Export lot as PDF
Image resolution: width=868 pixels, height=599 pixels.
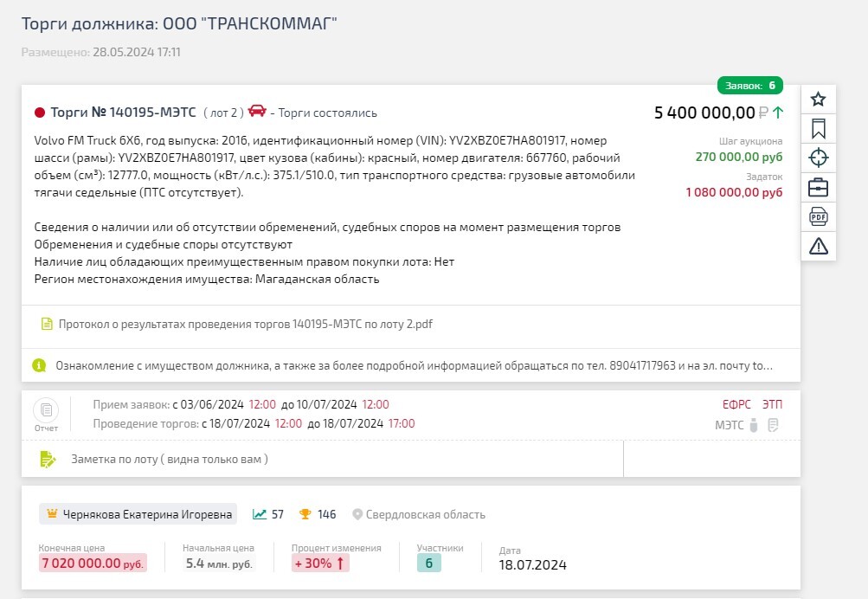[818, 216]
